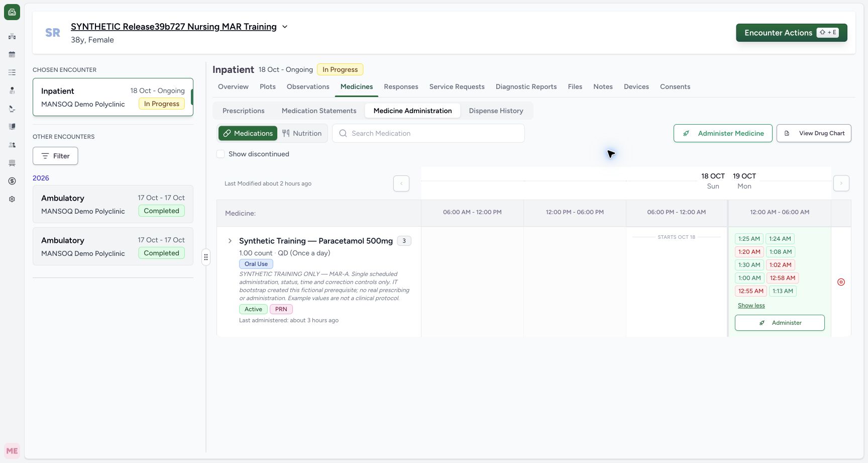
Task: Click the panel resize grip handle
Action: [206, 257]
